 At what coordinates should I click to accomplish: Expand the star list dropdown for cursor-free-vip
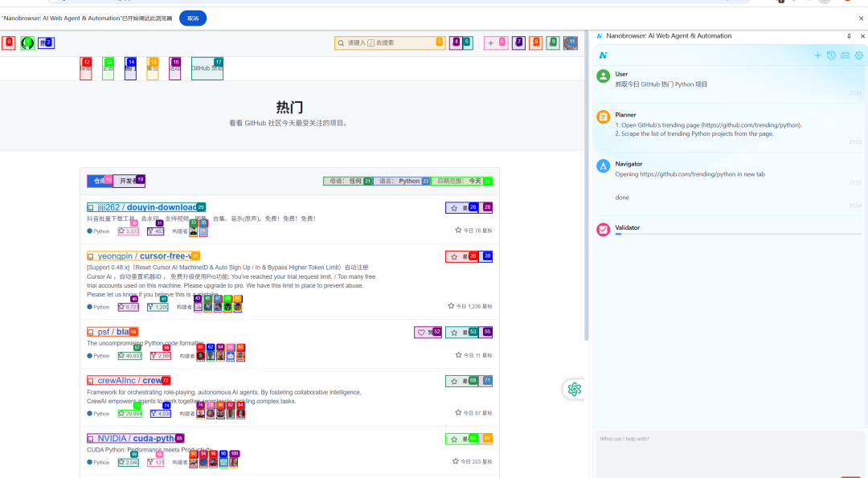point(486,256)
